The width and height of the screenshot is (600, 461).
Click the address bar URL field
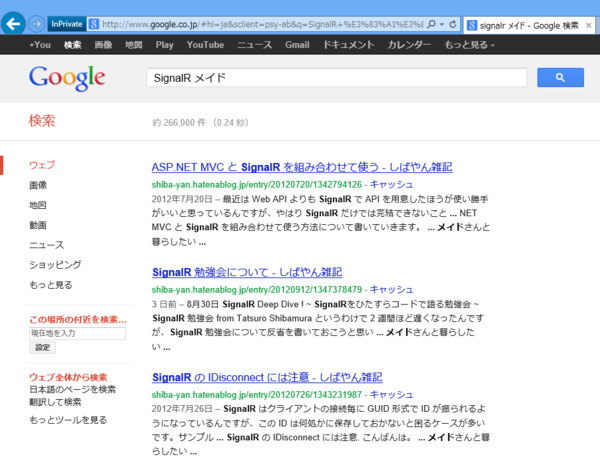pyautogui.click(x=262, y=24)
